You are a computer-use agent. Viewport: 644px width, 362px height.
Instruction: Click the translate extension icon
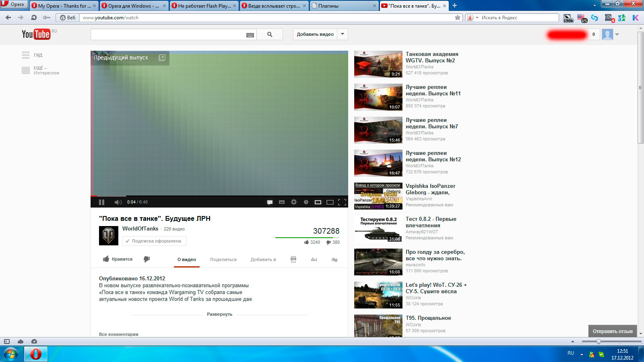point(622,18)
